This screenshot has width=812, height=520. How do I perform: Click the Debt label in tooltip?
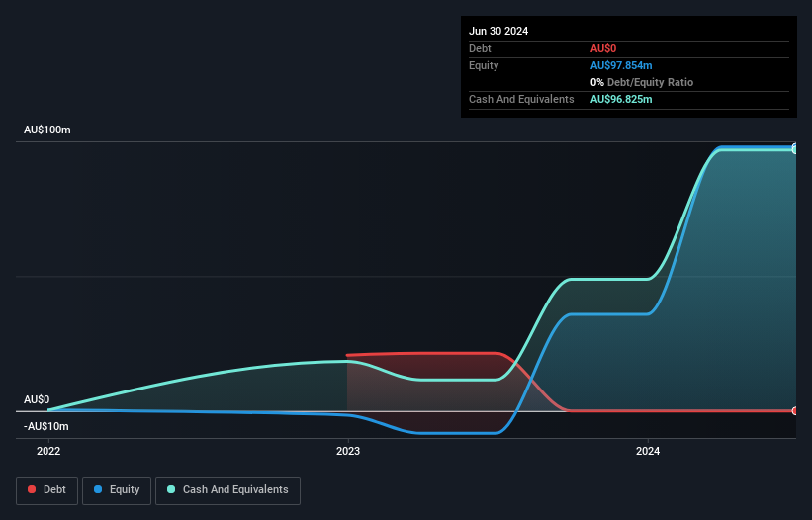point(480,48)
